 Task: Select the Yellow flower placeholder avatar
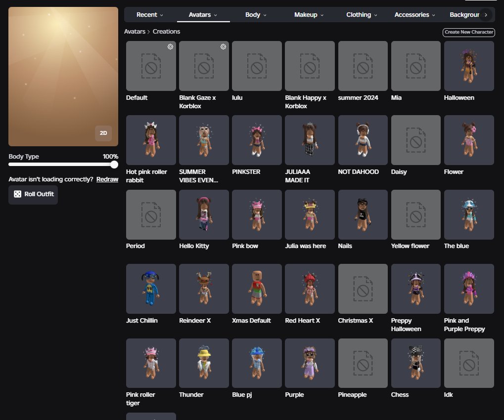point(416,214)
